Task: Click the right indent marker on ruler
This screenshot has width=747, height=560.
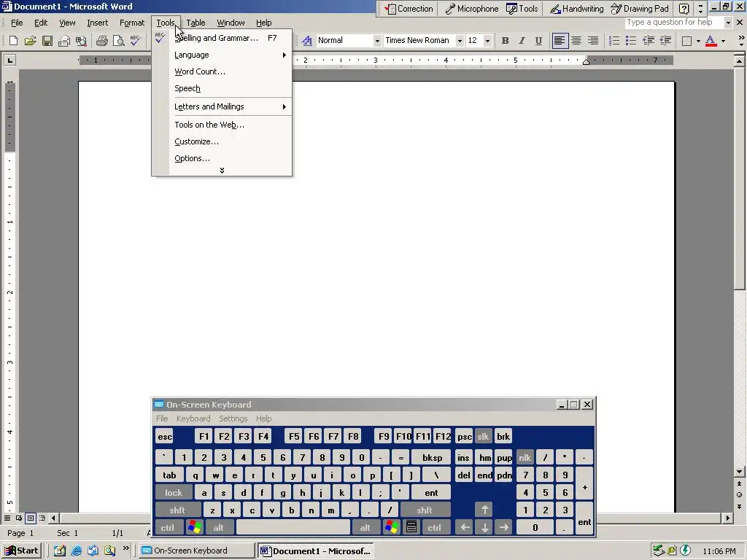Action: [586, 61]
